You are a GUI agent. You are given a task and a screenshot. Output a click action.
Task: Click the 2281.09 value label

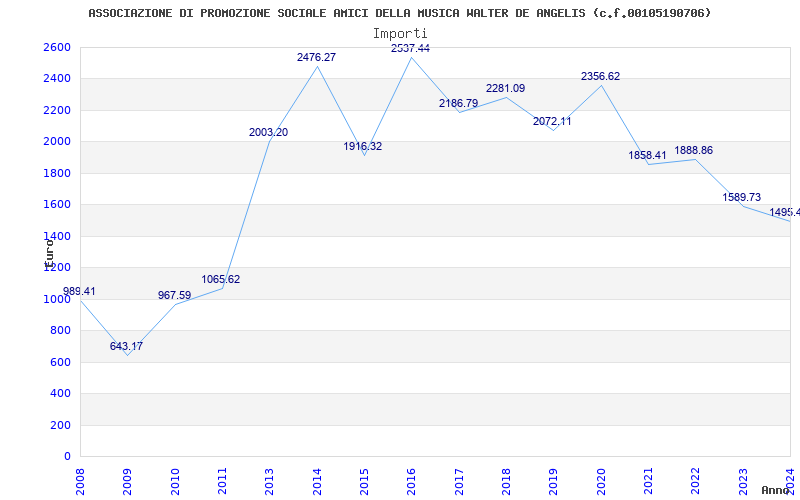[x=505, y=88]
